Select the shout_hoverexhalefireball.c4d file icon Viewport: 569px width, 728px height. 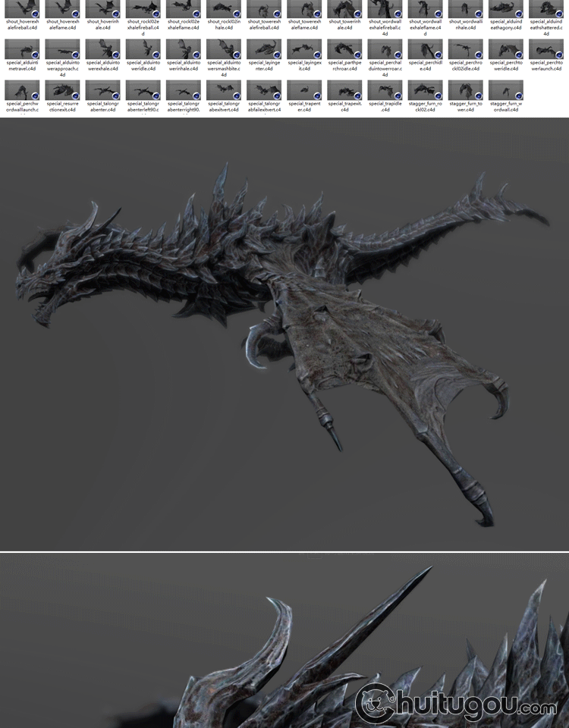coord(22,9)
